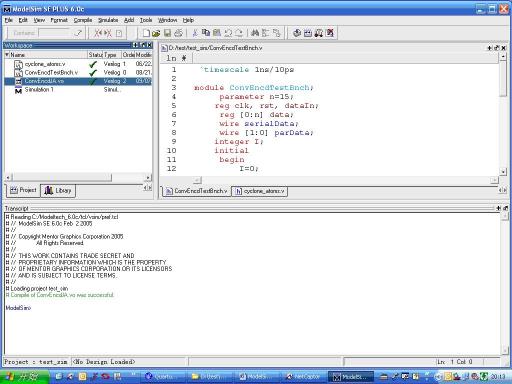Select cyclone_atoms.v in the project list
The width and height of the screenshot is (512, 384).
point(45,64)
